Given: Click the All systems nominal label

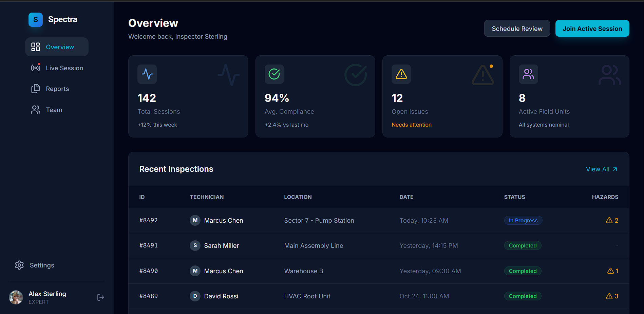Looking at the screenshot, I should coord(544,125).
